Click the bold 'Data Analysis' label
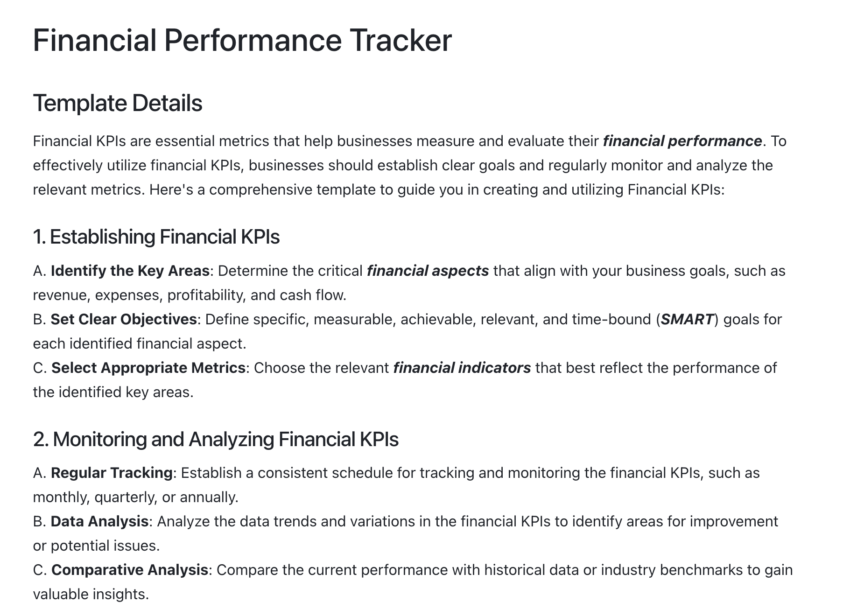The width and height of the screenshot is (843, 616). pos(100,521)
